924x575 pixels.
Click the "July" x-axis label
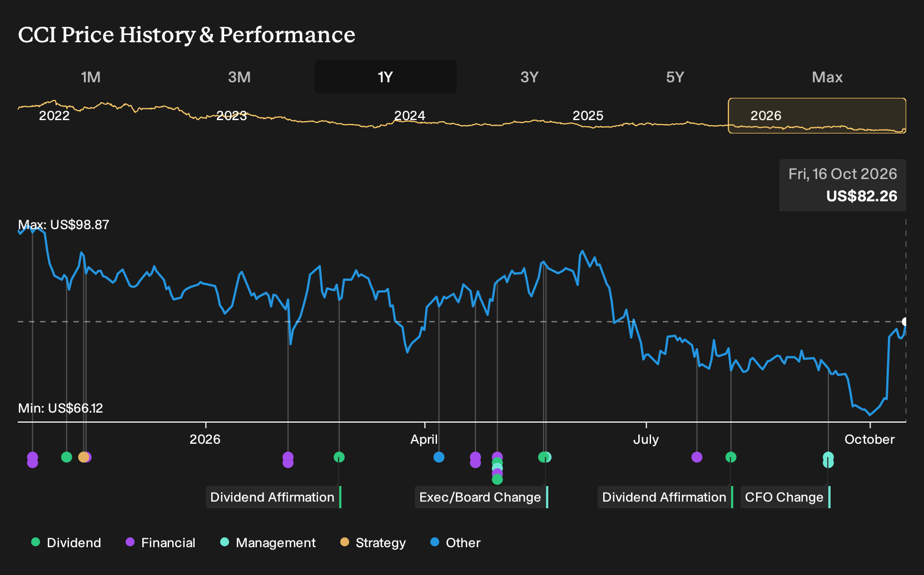(646, 439)
